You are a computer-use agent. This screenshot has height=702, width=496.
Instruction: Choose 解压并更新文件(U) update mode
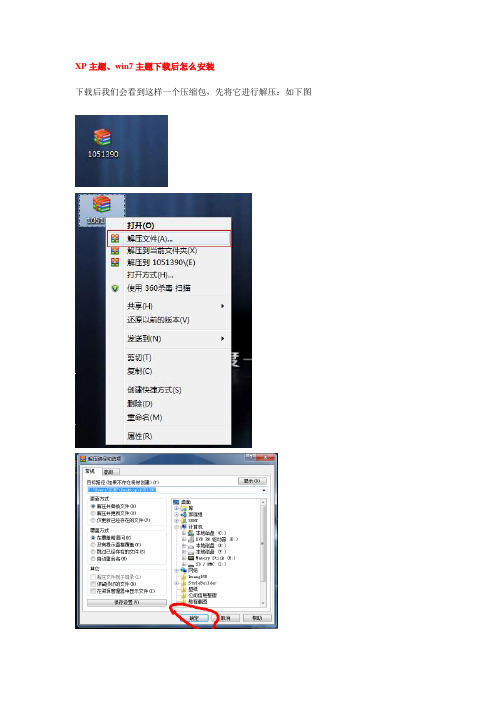click(x=93, y=513)
